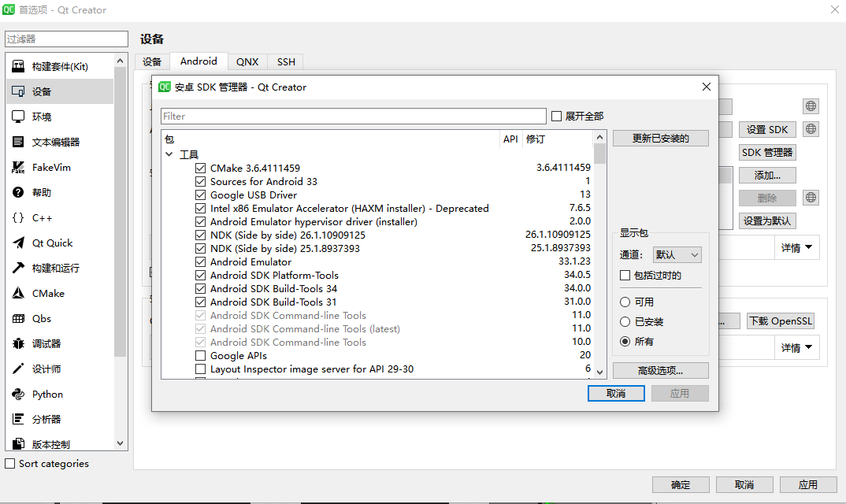Switch to the QNX tab
The width and height of the screenshot is (846, 504).
tap(247, 61)
